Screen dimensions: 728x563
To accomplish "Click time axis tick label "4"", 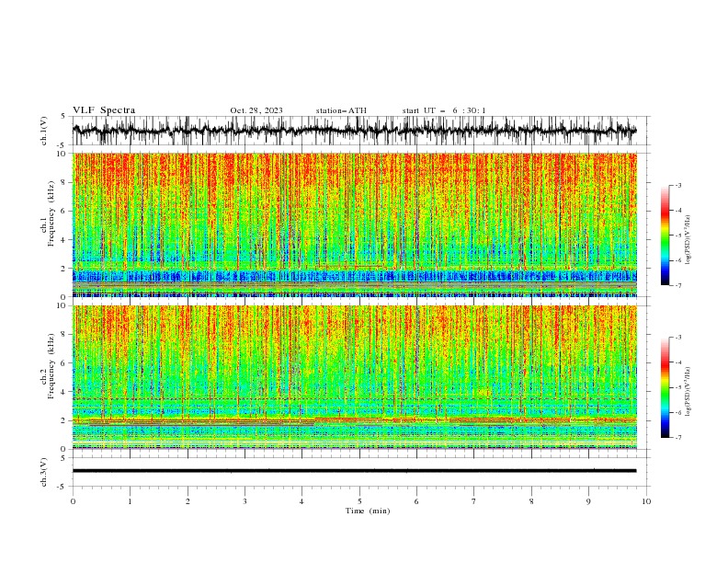I will tap(302, 501).
